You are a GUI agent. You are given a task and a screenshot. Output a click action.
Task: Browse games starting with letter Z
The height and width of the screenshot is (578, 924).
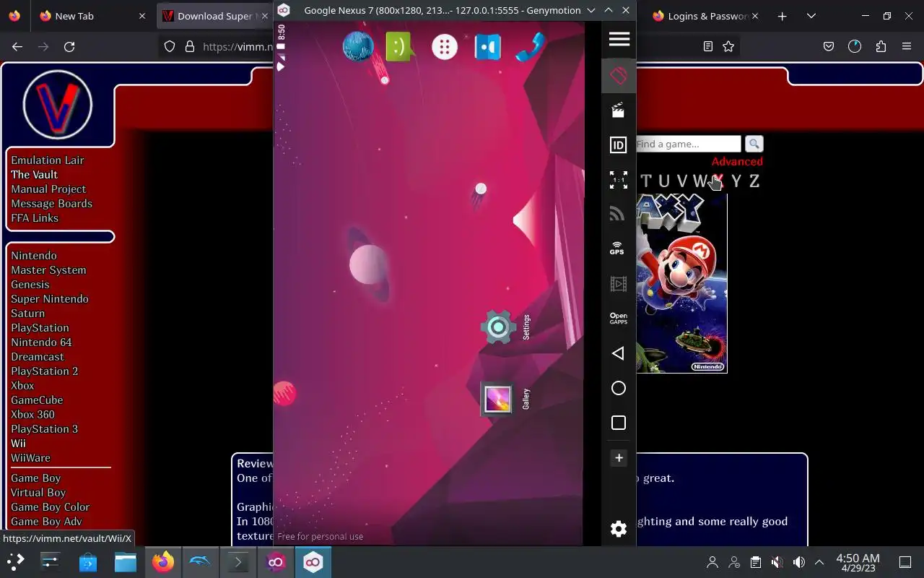754,181
